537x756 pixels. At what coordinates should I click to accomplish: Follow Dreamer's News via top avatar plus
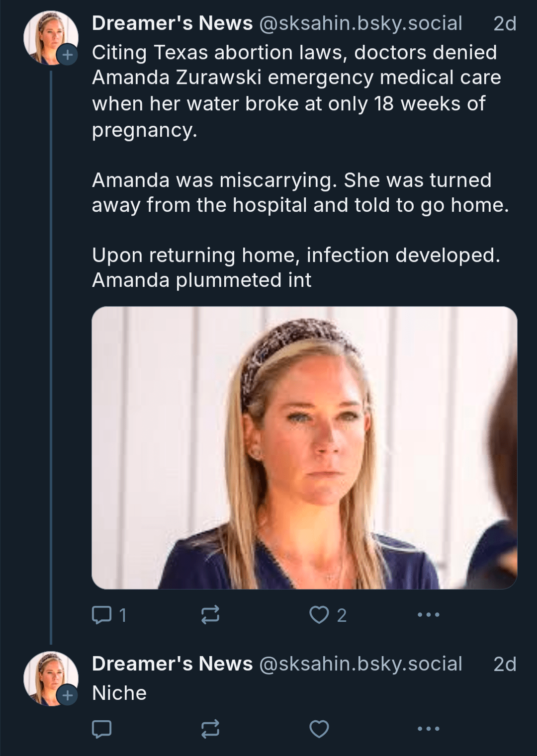coord(67,54)
